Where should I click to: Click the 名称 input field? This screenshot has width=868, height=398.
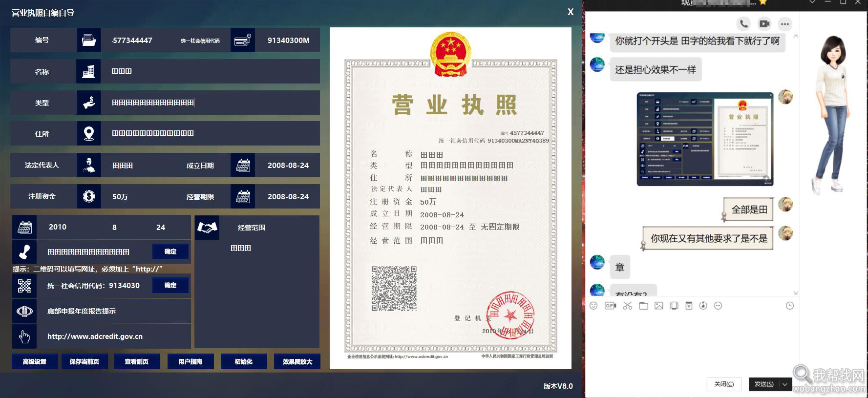pyautogui.click(x=211, y=71)
